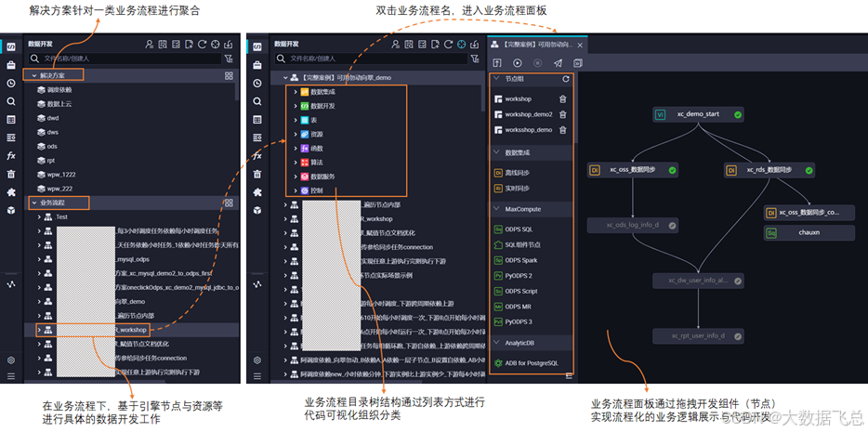Expand the 数据集成 folder in middle tree
This screenshot has height=432, width=868.
(x=296, y=92)
